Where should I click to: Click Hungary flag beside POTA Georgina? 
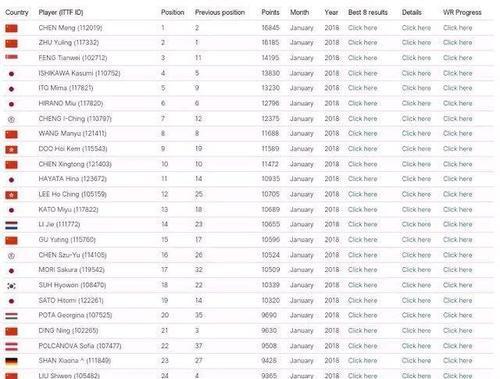click(11, 316)
